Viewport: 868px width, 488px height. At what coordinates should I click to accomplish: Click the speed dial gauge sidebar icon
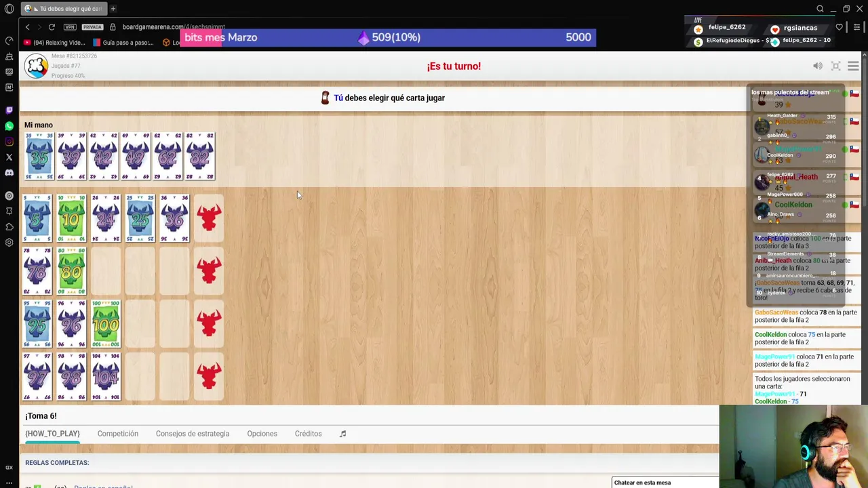9,41
